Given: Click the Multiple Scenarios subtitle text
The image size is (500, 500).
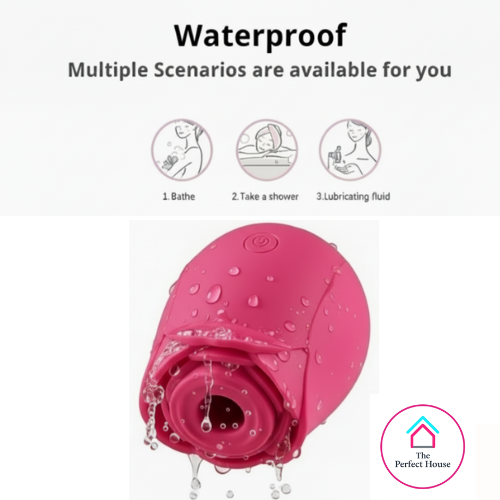Looking at the screenshot, I should tap(260, 70).
